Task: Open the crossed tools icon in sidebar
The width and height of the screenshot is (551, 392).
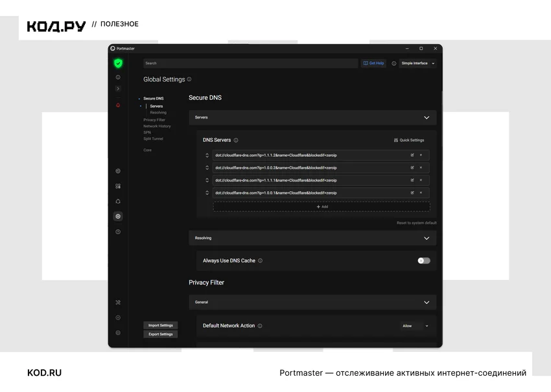Action: tap(118, 303)
